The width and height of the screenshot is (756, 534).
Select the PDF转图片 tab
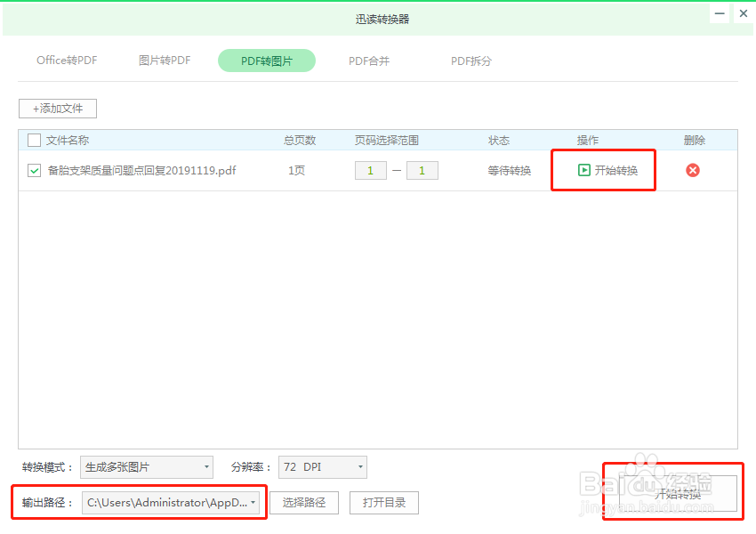coord(267,61)
